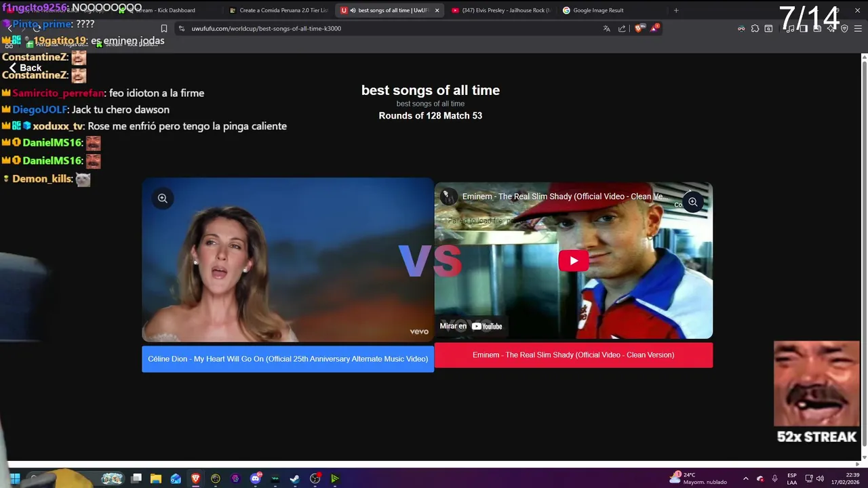This screenshot has width=868, height=488.
Task: Switch to Elvis Presley - Jailhouse Rock tab
Action: (502, 10)
